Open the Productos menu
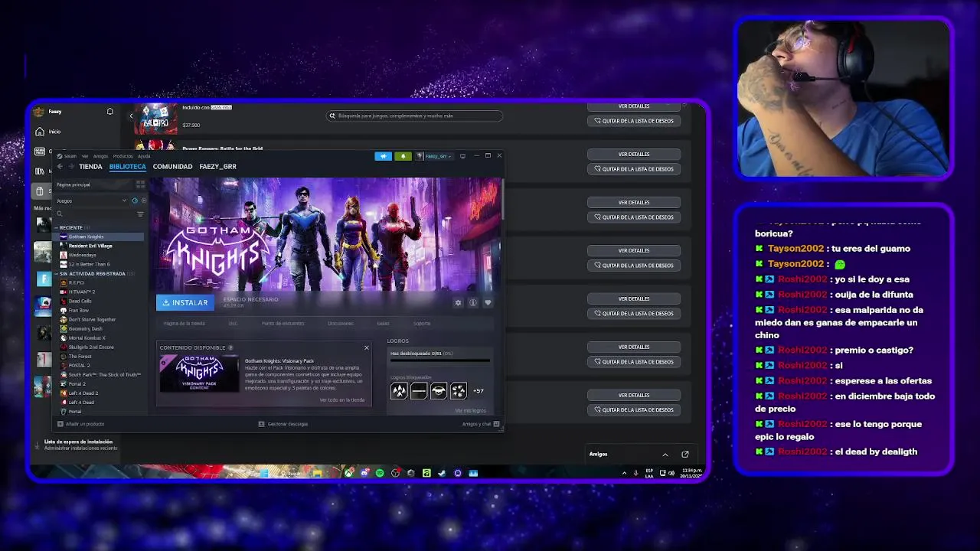The image size is (980, 551). pyautogui.click(x=122, y=156)
